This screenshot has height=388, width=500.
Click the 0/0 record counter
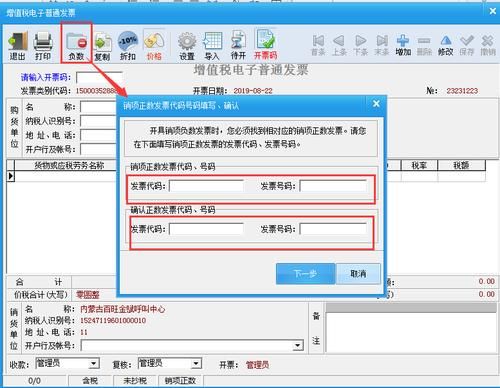(x=34, y=381)
